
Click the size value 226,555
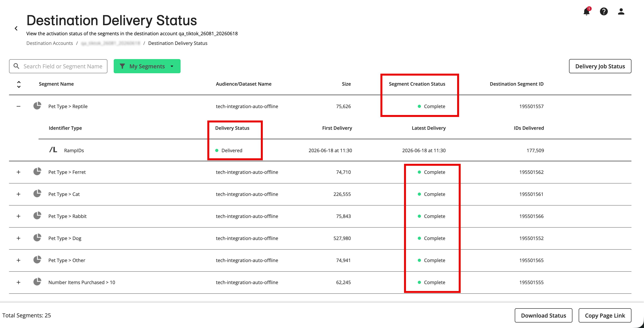pos(342,194)
